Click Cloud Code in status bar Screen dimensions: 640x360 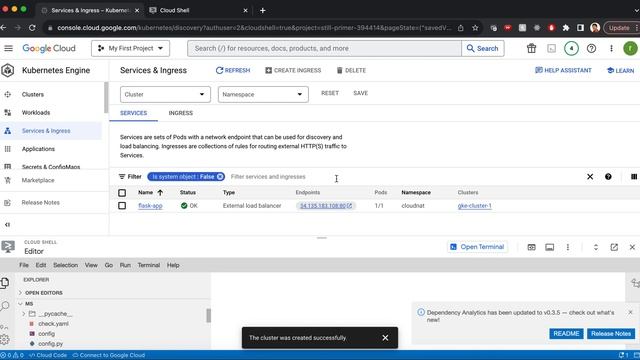[x=48, y=355]
